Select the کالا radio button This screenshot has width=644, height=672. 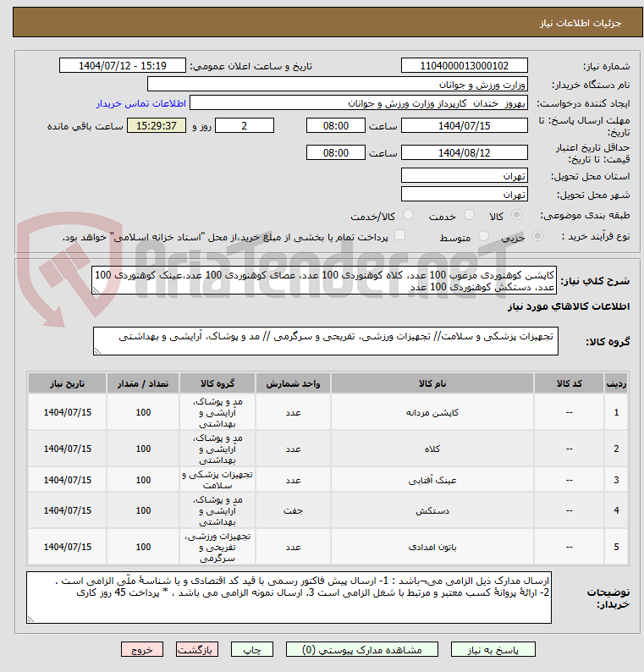[517, 215]
